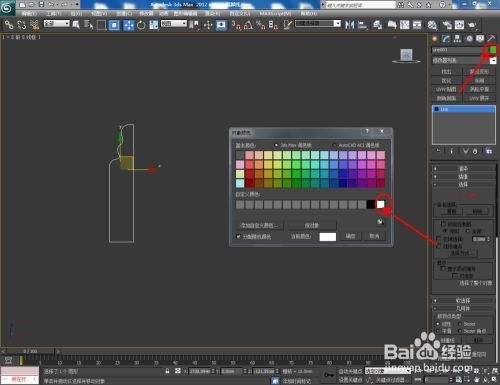Select the 3ds Max palette radio button
Viewport: 500px width, 385px height.
point(276,145)
